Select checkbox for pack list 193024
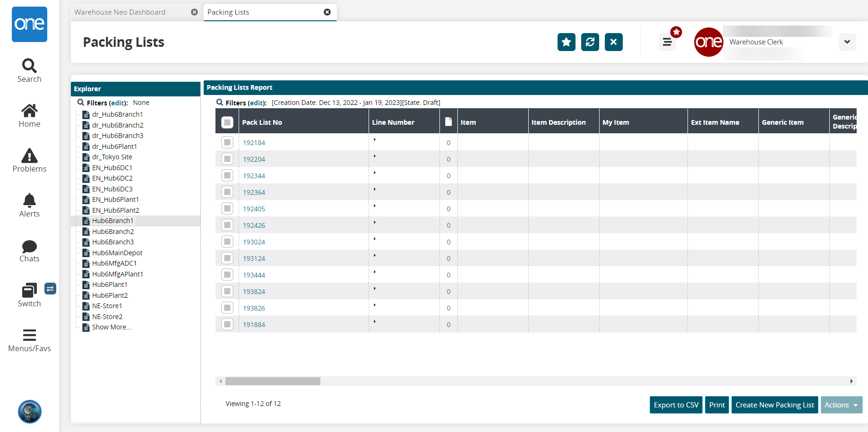 (x=227, y=242)
